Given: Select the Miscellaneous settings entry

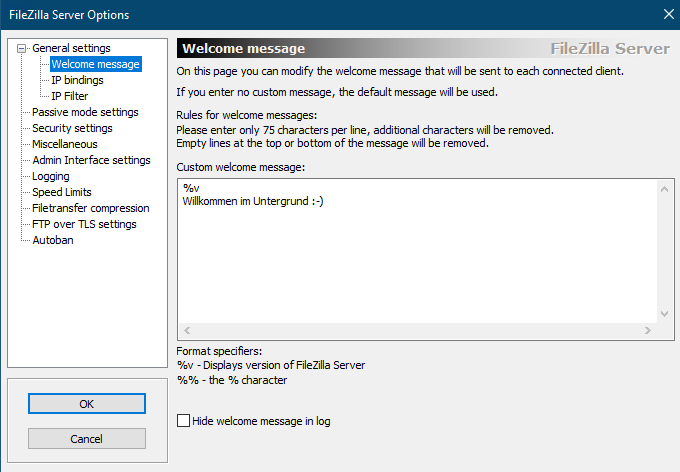Looking at the screenshot, I should pos(65,144).
